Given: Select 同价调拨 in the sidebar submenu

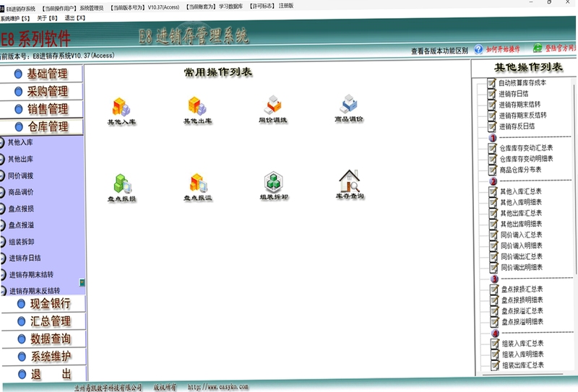Looking at the screenshot, I should coord(21,175).
